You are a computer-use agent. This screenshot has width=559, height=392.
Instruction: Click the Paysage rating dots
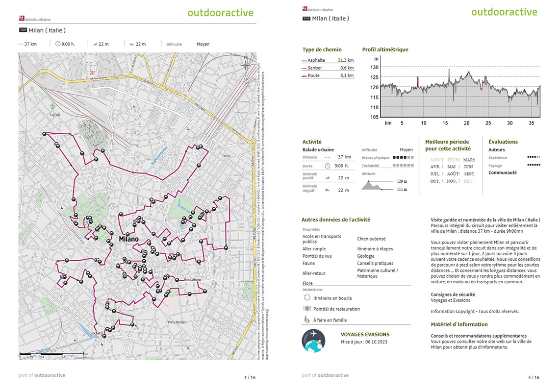534,165
